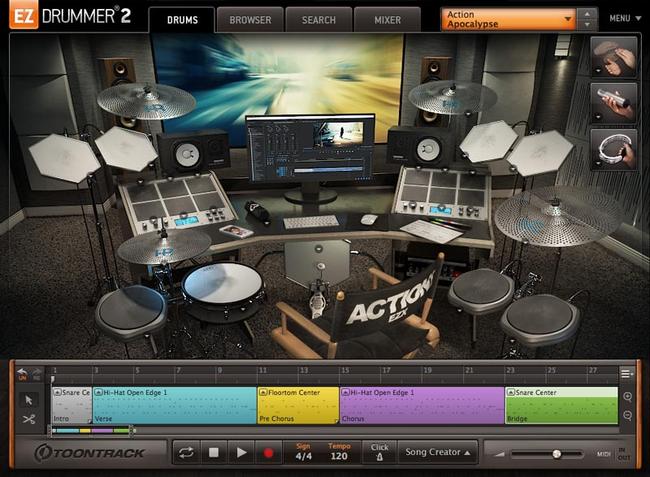The height and width of the screenshot is (477, 650).
Task: Select the tambourine percussion thumbnail
Action: (x=614, y=150)
